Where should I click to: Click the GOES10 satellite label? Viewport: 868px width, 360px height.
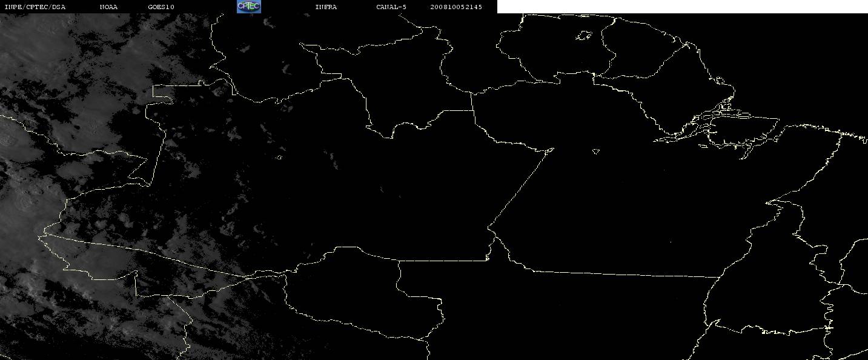tap(161, 7)
